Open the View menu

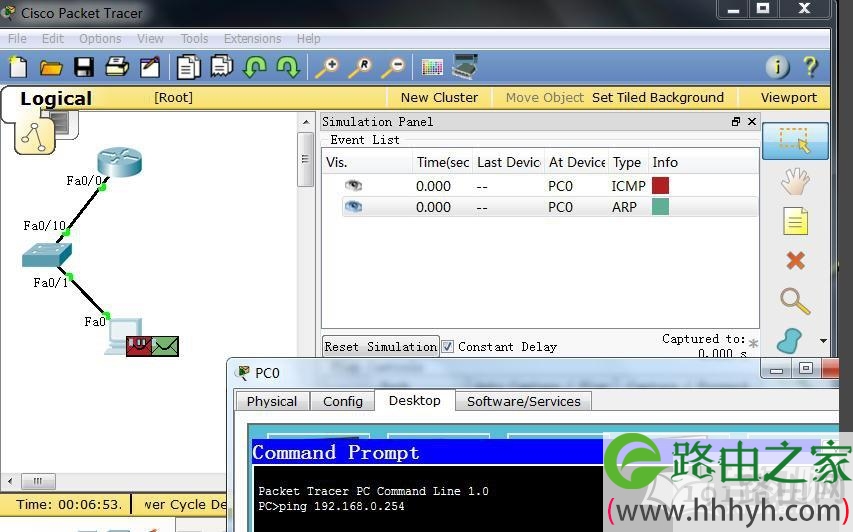[x=150, y=39]
